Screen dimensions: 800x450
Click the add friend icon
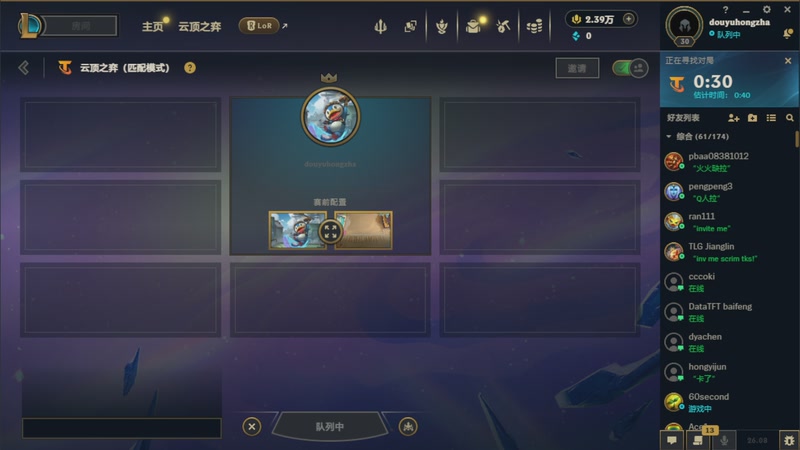point(734,118)
